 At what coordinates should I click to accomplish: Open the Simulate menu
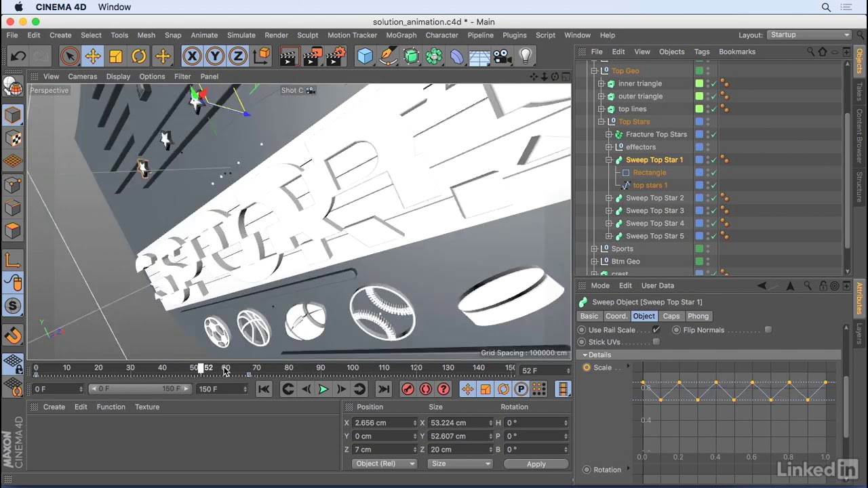tap(241, 35)
